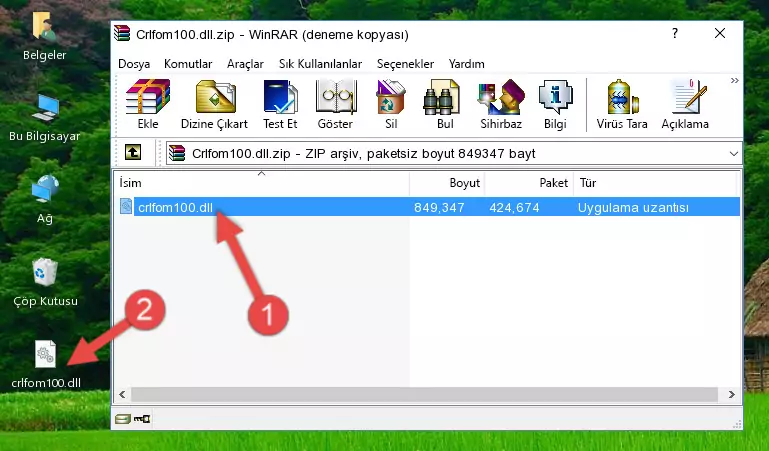This screenshot has width=769, height=451.
Task: Run Test Et on the archive
Action: pos(280,104)
